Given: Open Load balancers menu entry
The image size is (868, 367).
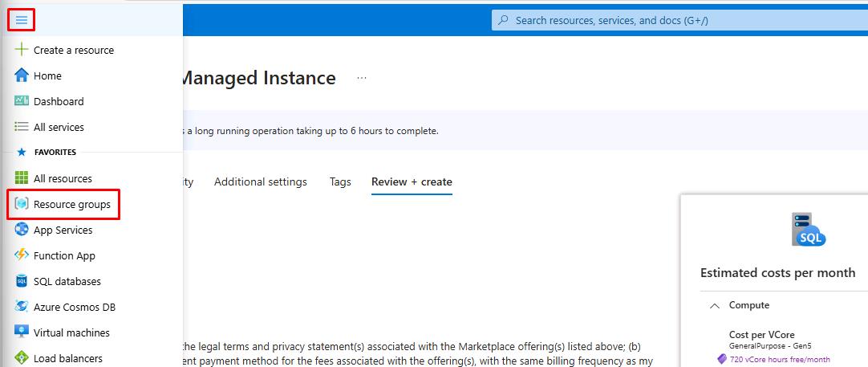Looking at the screenshot, I should (x=68, y=357).
